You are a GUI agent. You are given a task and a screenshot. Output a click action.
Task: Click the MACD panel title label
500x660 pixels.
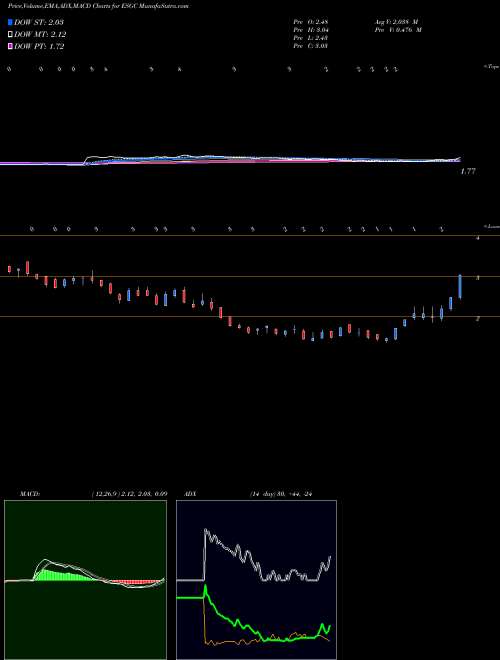[30, 494]
